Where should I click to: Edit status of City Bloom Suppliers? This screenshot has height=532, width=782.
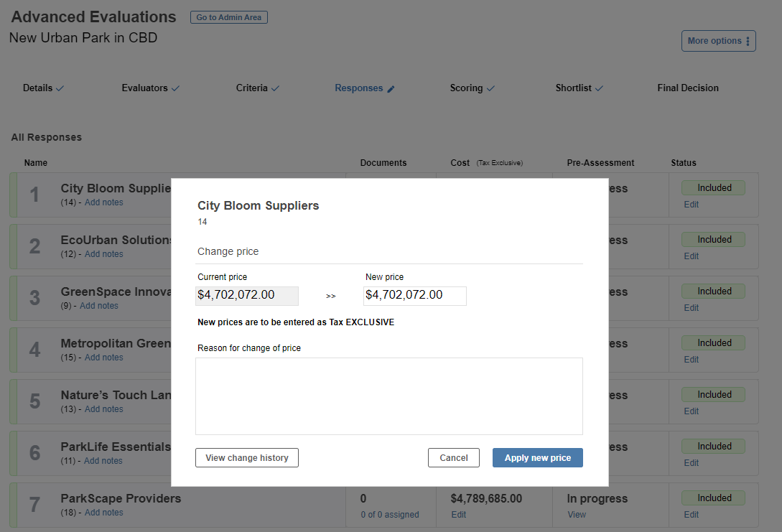[x=692, y=205]
